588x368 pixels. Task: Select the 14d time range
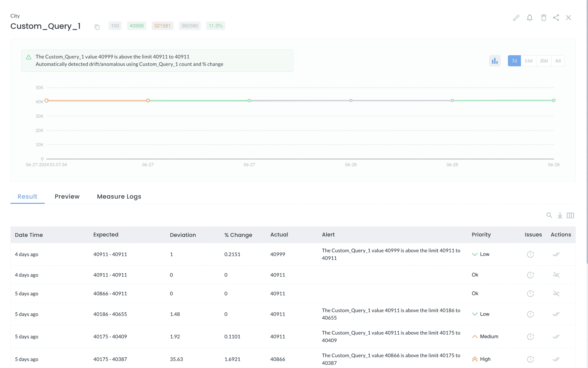528,61
